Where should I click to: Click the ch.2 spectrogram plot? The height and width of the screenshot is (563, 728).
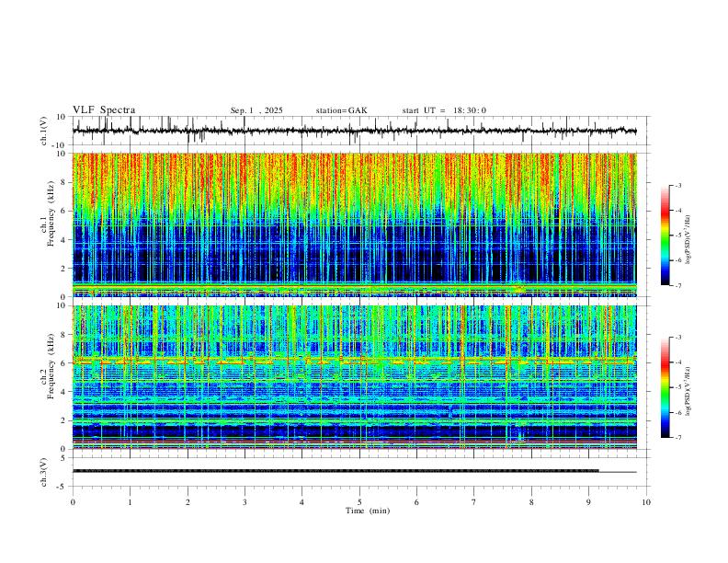coord(354,377)
